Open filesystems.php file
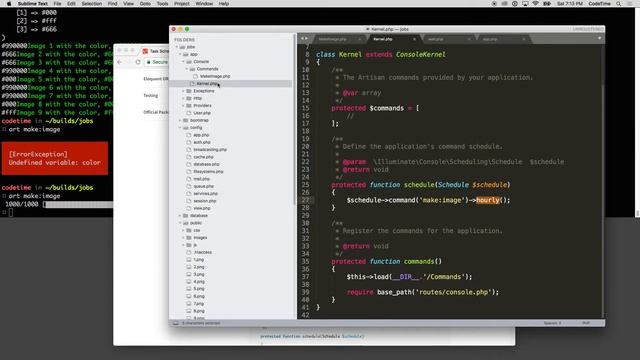The image size is (640, 360). pyautogui.click(x=208, y=172)
